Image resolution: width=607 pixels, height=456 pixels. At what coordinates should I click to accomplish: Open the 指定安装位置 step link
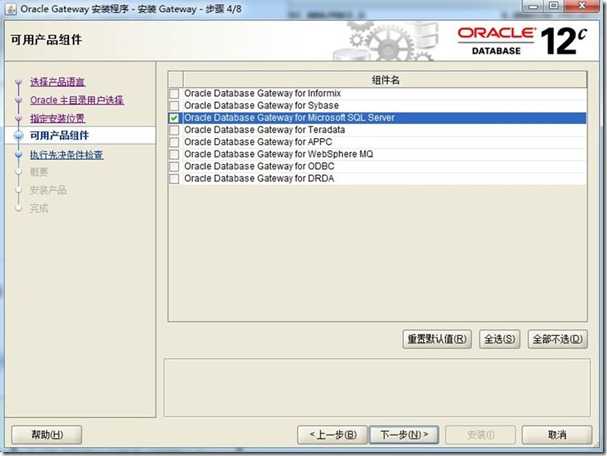point(57,118)
